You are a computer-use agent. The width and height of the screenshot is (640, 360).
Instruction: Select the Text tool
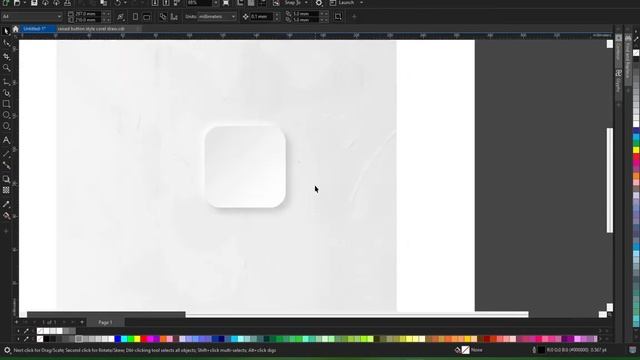(6, 140)
